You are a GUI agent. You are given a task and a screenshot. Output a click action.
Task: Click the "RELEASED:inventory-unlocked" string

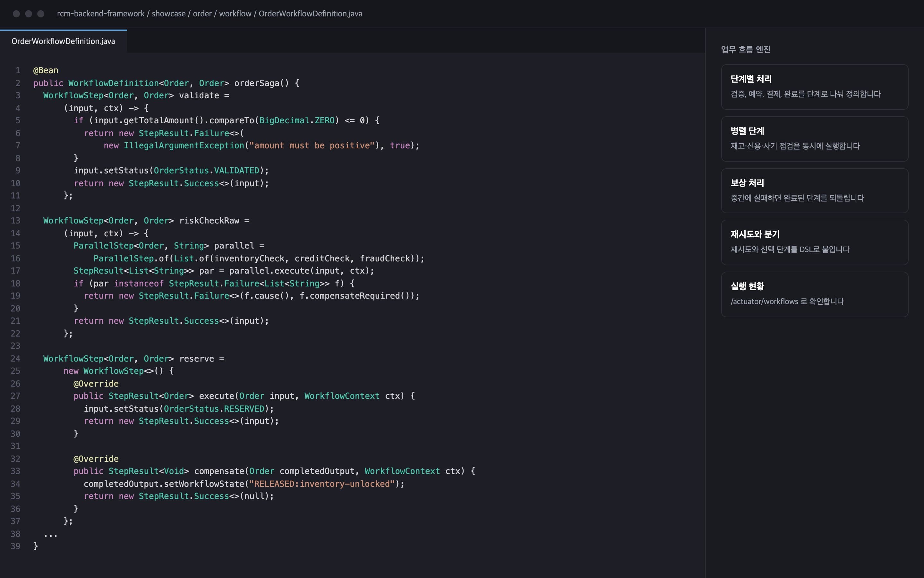point(321,484)
